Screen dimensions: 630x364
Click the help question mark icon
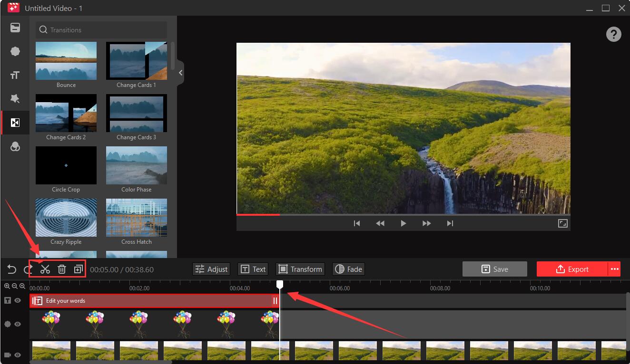coord(613,34)
